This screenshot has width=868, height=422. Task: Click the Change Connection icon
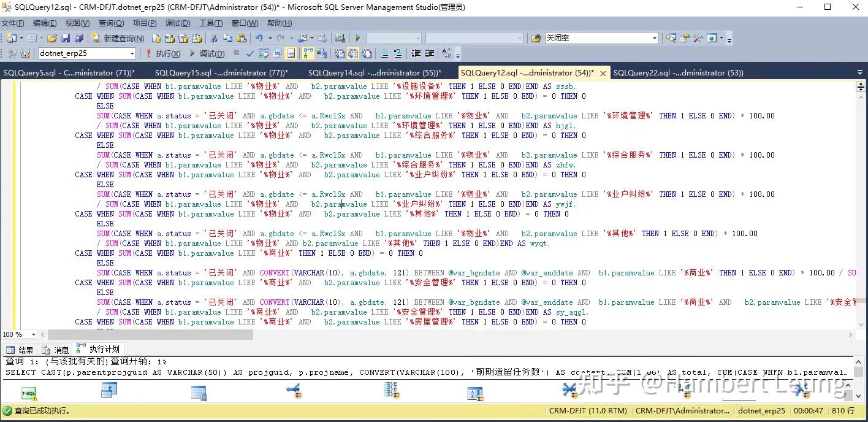coord(25,53)
